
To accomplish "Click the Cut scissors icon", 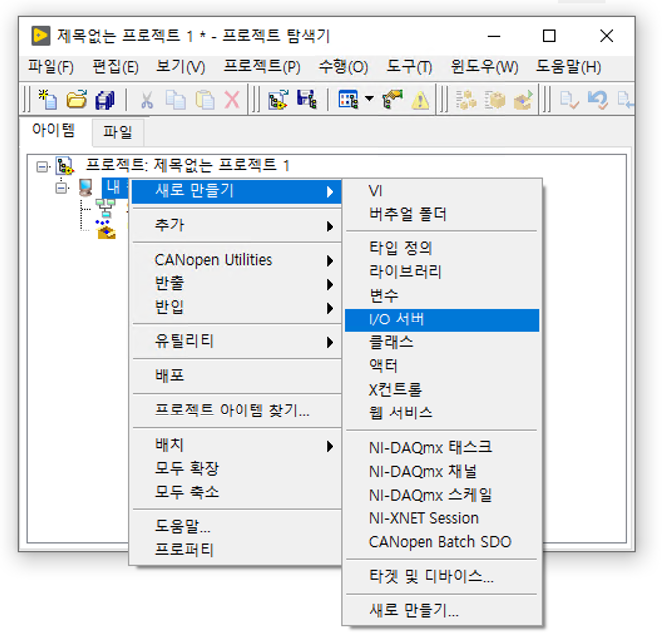I will (146, 100).
